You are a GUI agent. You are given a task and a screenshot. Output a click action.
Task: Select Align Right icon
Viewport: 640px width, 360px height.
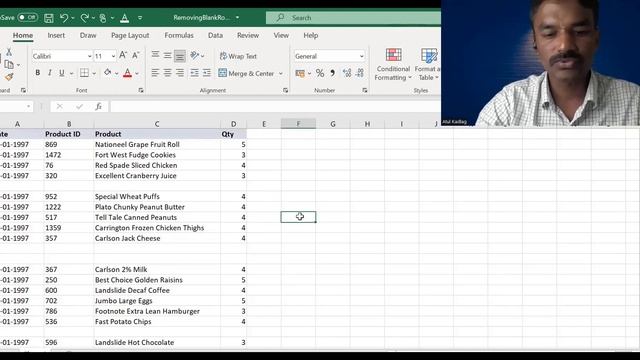point(180,73)
